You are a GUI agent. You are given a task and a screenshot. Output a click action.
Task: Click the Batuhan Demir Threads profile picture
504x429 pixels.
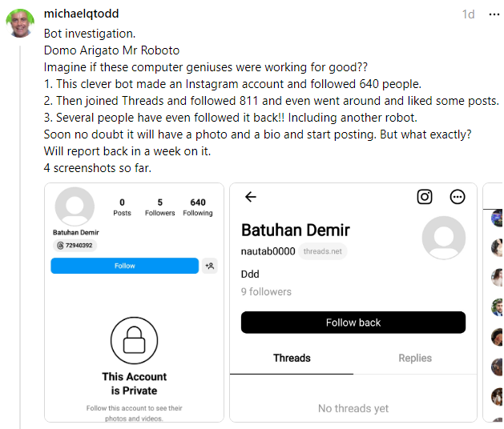pos(444,238)
